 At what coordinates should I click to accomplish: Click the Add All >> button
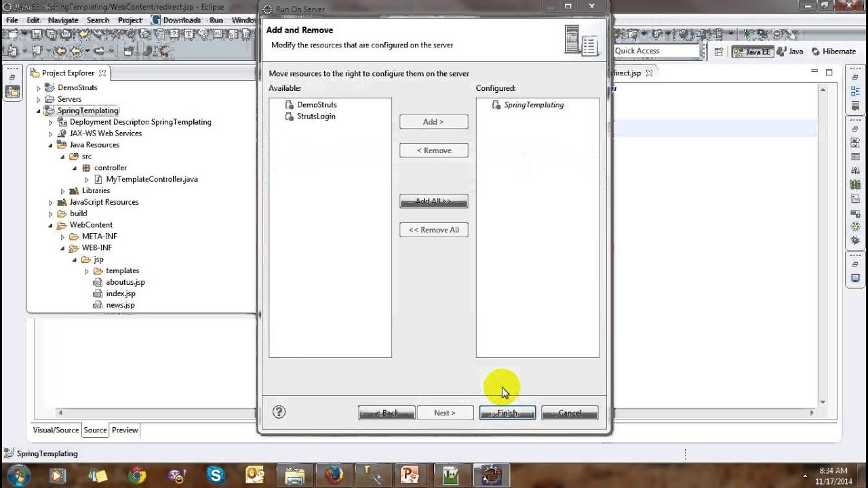(x=433, y=201)
